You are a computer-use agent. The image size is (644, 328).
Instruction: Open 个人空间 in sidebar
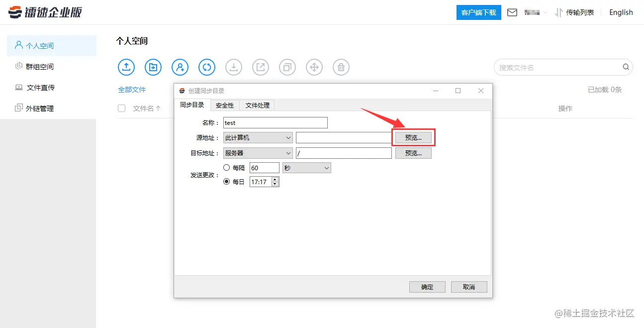pos(52,46)
